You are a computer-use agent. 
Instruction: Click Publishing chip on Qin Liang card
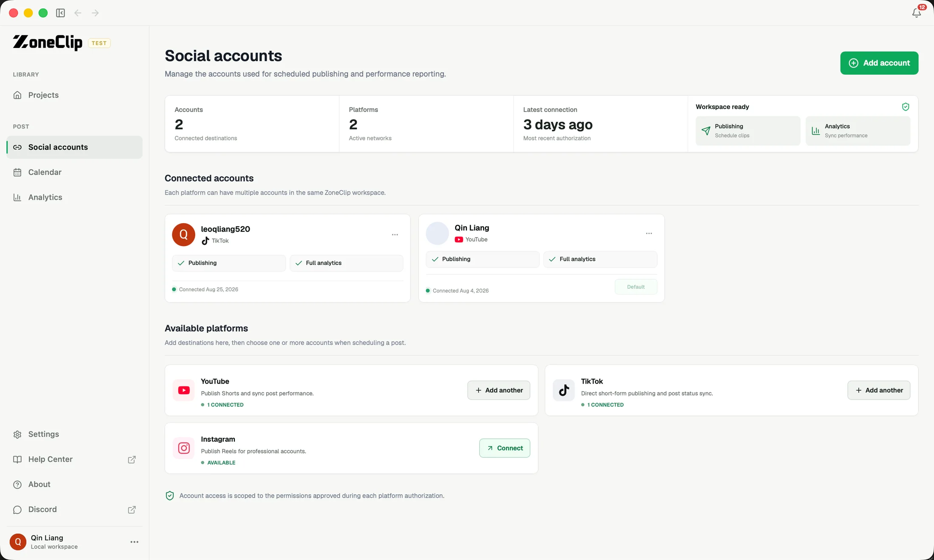483,259
